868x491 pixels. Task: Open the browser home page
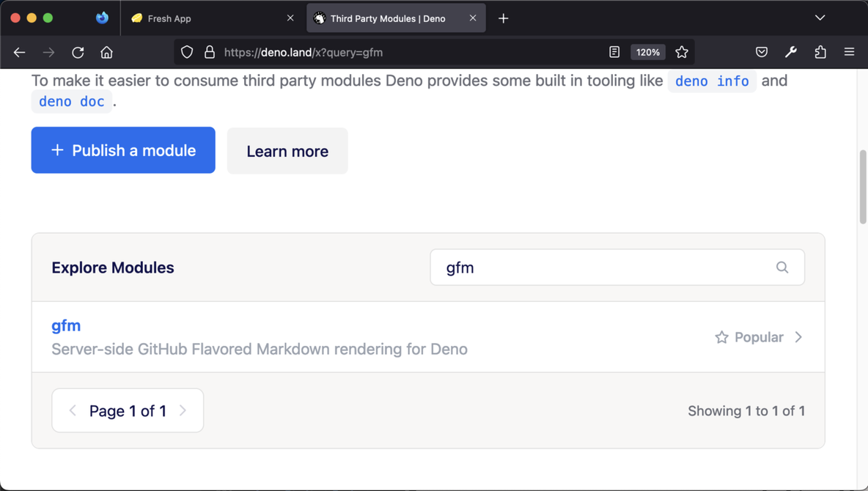pyautogui.click(x=106, y=52)
